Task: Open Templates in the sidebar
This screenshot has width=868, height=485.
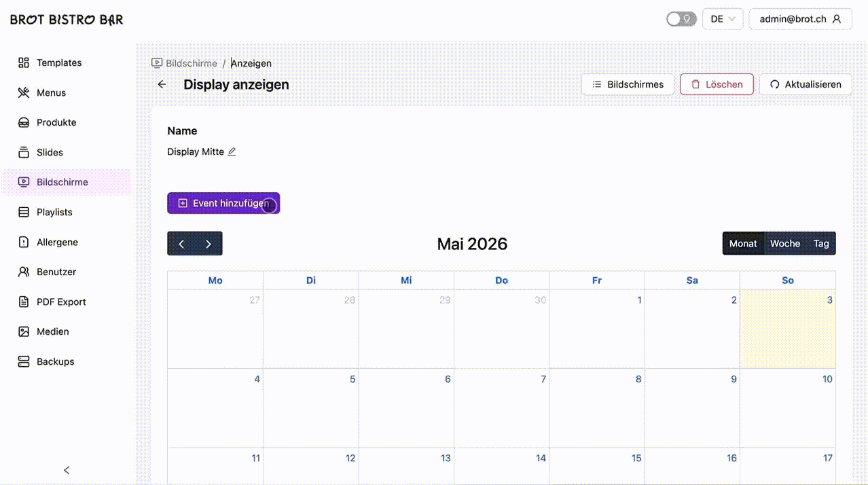Action: 66,62
